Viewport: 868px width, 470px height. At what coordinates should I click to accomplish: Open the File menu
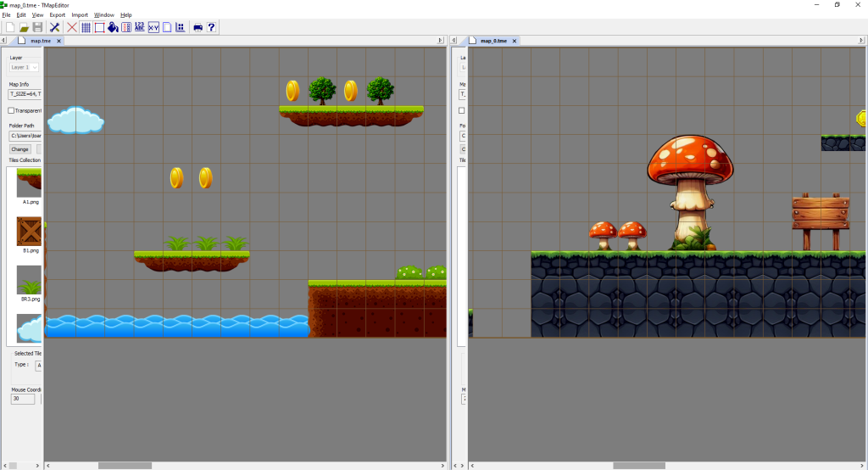click(x=7, y=15)
